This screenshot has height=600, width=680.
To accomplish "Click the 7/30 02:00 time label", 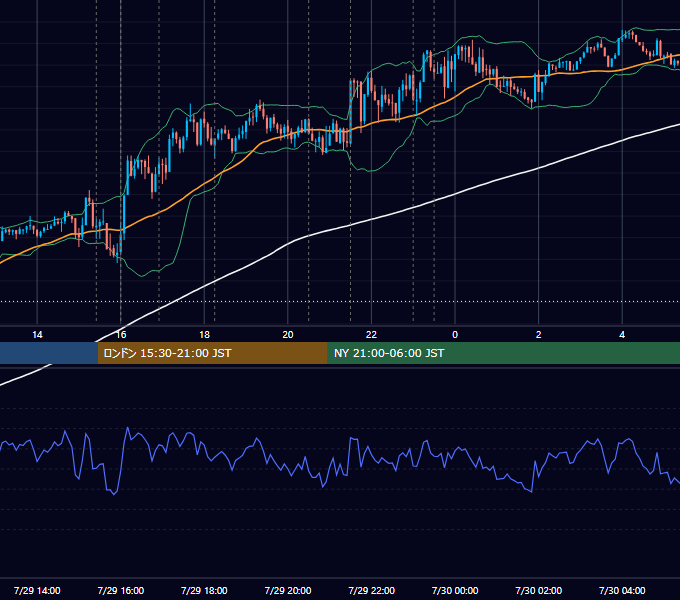I will (538, 590).
